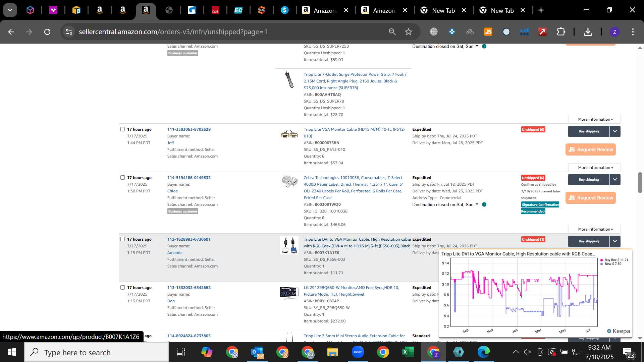644x362 pixels.
Task: Click info icon beside Chloe's destination closed
Action: [484, 204]
